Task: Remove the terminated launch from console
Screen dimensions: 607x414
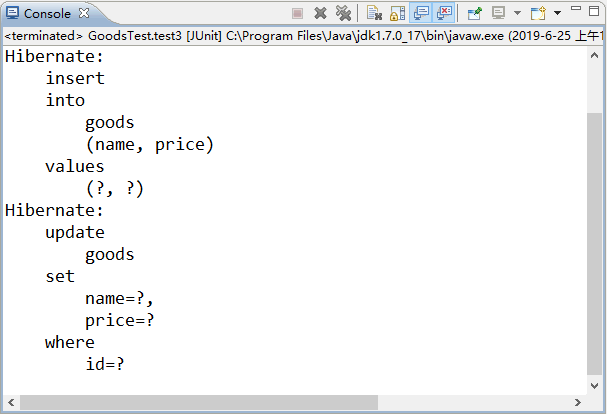Action: coord(321,13)
